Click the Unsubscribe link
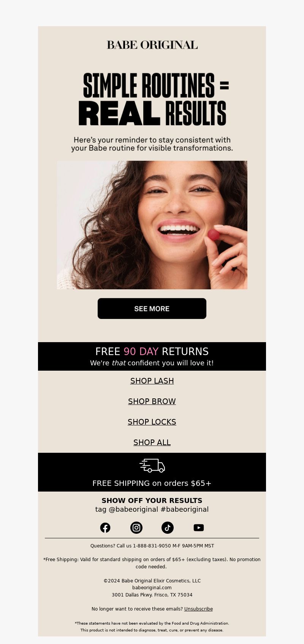Screen dimensions: 304x644 pyautogui.click(x=198, y=609)
